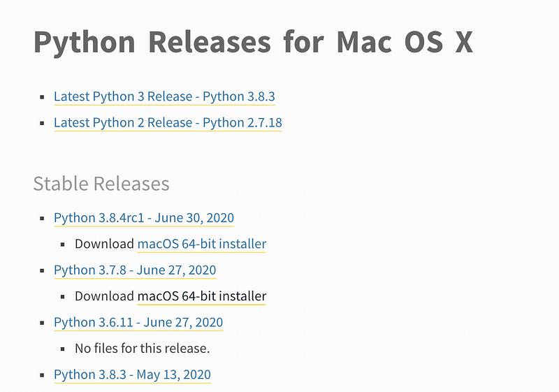This screenshot has height=392, width=559.
Task: Click the bullet before Python 3.7.8 entry
Action: 43,271
